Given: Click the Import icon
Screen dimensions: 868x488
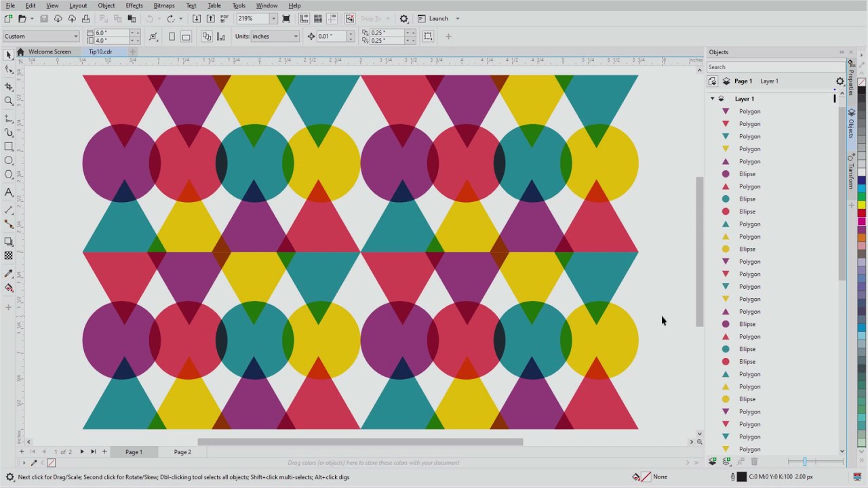Looking at the screenshot, I should click(x=196, y=18).
